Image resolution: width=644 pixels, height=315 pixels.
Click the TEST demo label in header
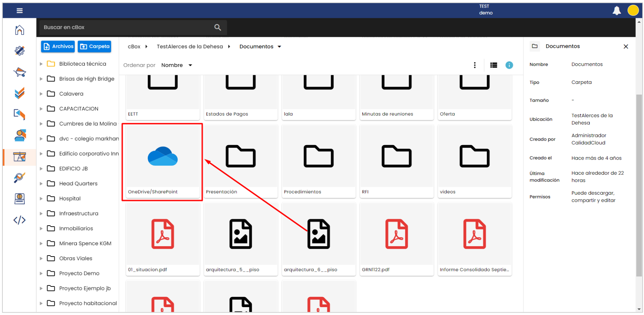point(486,10)
